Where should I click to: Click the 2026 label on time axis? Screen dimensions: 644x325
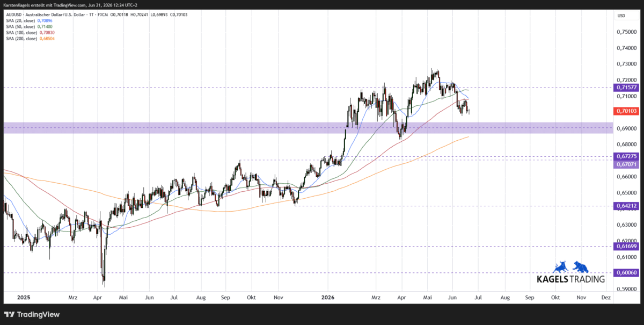tap(328, 297)
